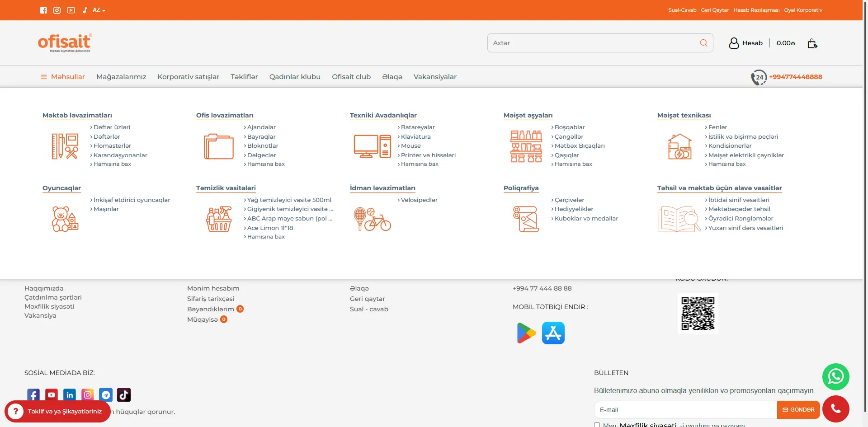This screenshot has height=427, width=868.
Task: Click Təklif və ya Şikayətləriniz button
Action: pos(57,411)
